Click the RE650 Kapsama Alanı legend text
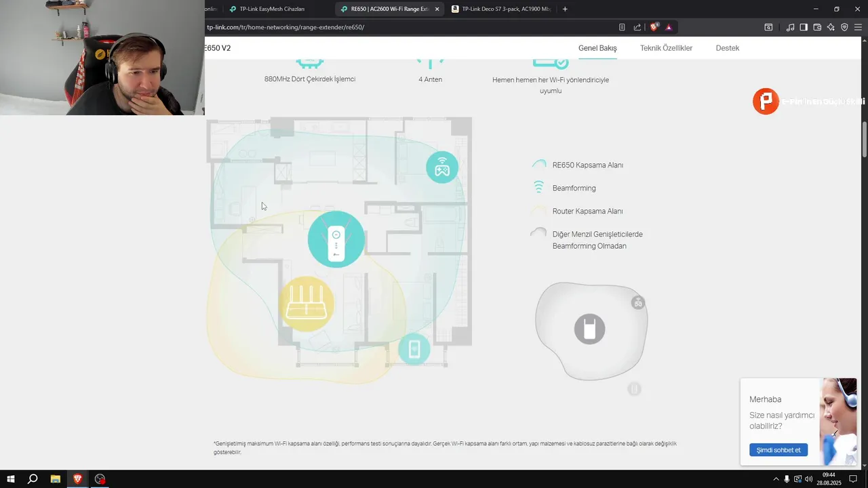 (x=587, y=165)
